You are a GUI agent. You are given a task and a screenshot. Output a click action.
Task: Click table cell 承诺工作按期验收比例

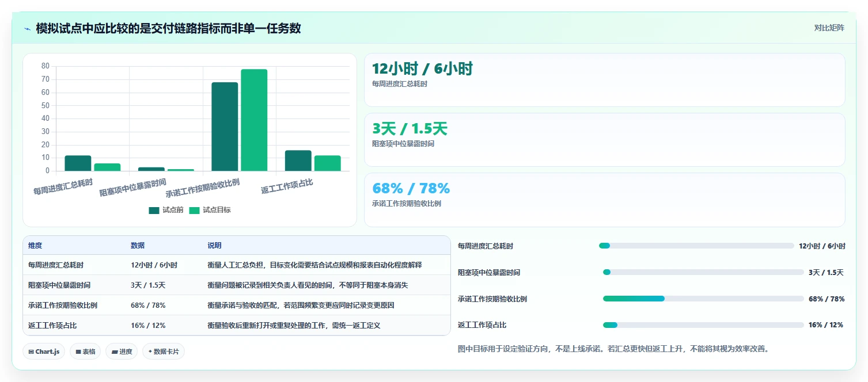click(x=63, y=305)
